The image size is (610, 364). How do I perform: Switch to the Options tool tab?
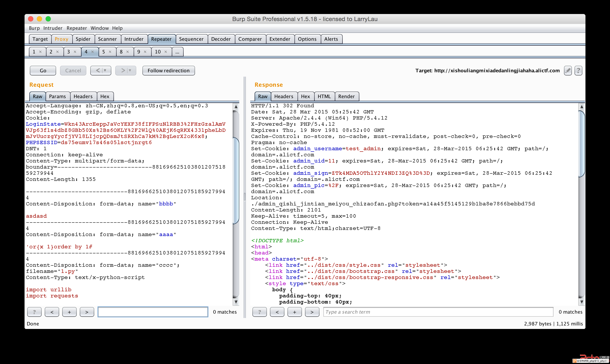[x=307, y=39]
